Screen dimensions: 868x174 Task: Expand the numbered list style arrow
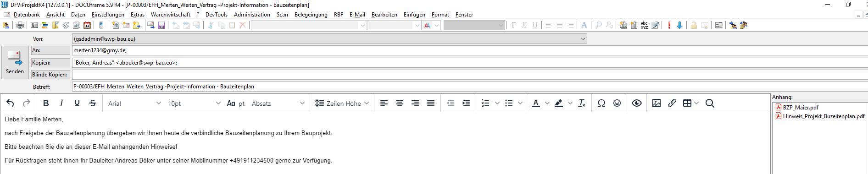(497, 103)
